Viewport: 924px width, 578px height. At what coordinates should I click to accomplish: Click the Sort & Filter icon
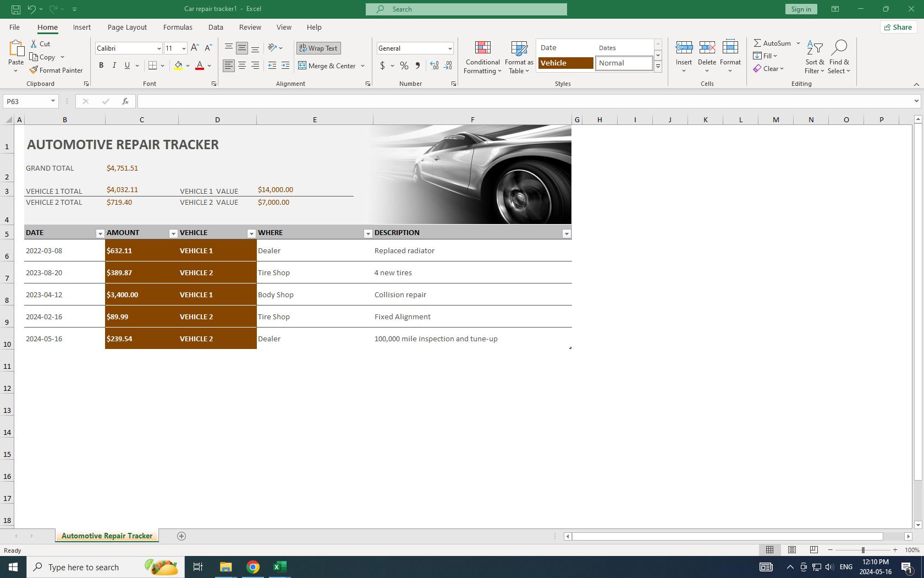coord(814,48)
